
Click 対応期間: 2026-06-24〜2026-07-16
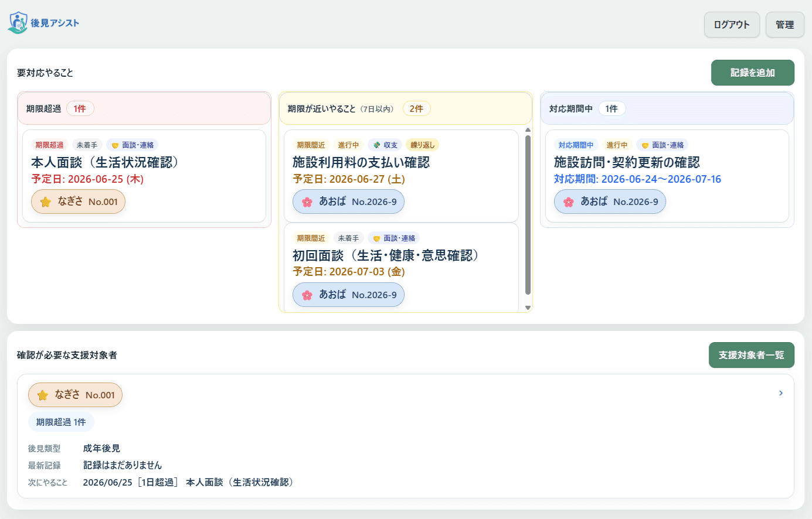tap(637, 179)
